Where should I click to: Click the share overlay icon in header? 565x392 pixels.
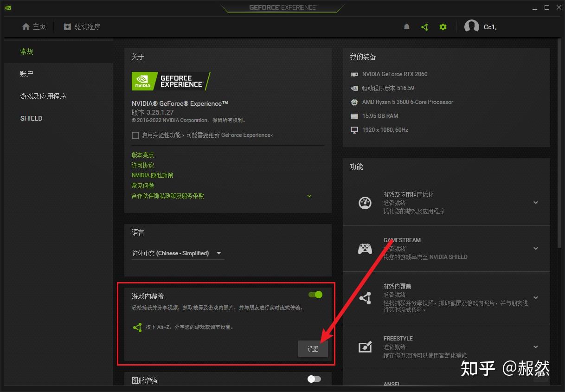[x=424, y=27]
